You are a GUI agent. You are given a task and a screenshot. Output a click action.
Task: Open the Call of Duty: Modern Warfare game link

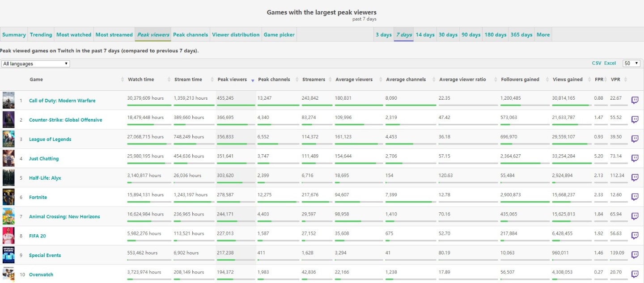click(62, 101)
